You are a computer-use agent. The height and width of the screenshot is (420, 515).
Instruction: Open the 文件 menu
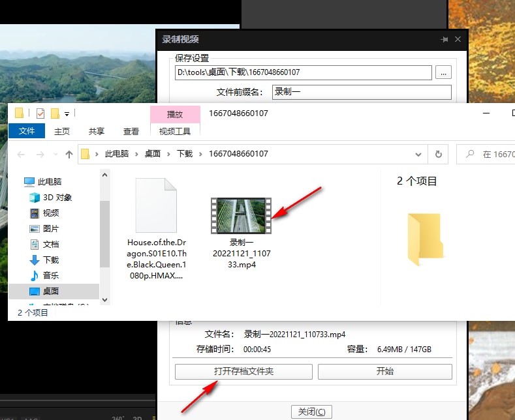[x=27, y=131]
